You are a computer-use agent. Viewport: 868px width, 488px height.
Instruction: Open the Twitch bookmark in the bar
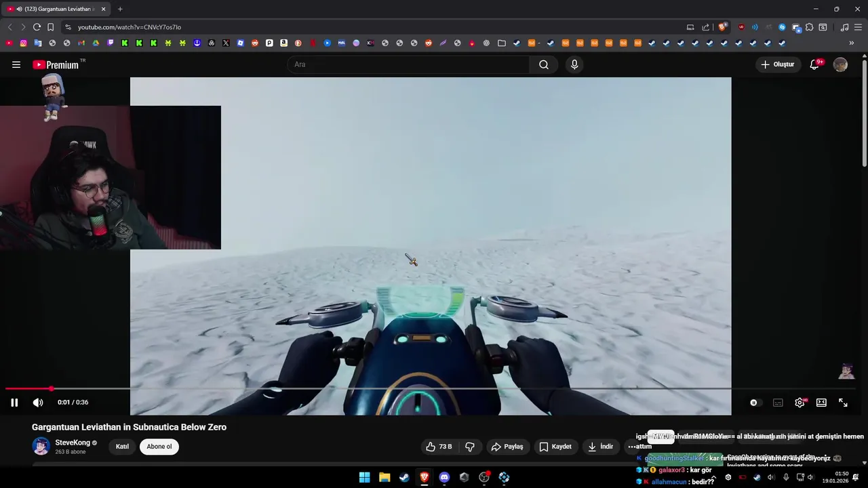coord(111,43)
